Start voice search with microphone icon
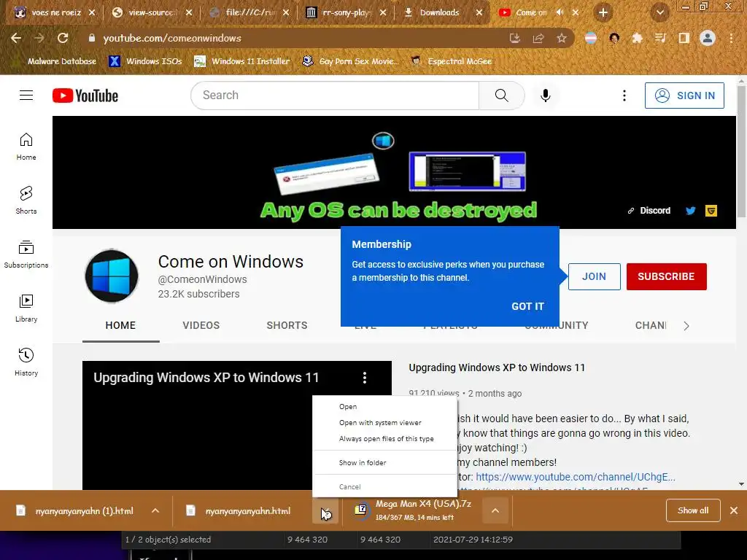 click(546, 96)
